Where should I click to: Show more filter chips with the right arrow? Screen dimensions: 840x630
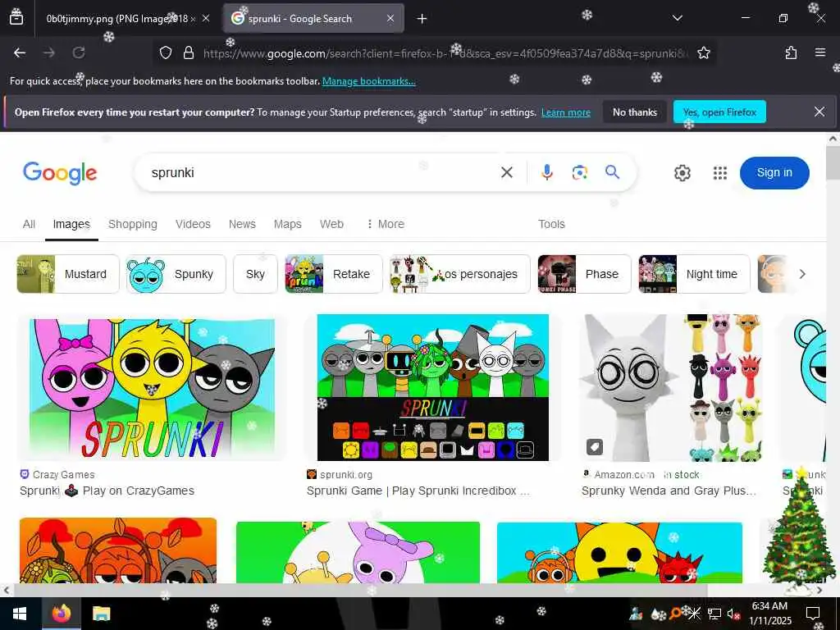point(802,274)
